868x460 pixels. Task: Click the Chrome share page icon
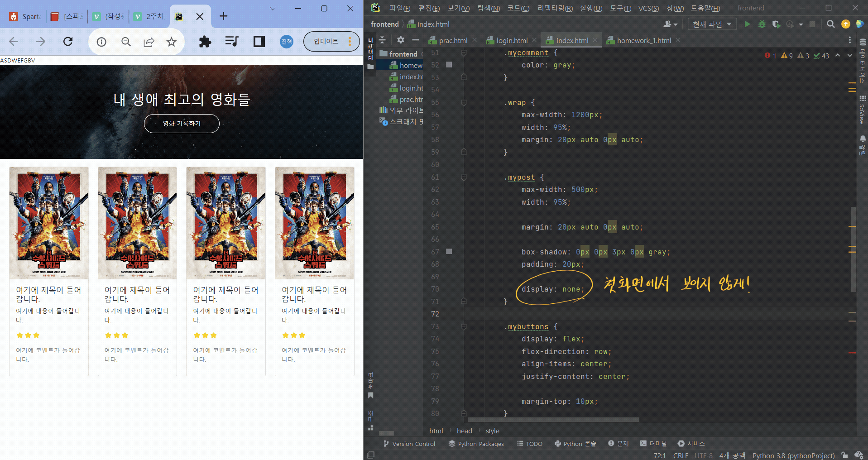point(149,42)
